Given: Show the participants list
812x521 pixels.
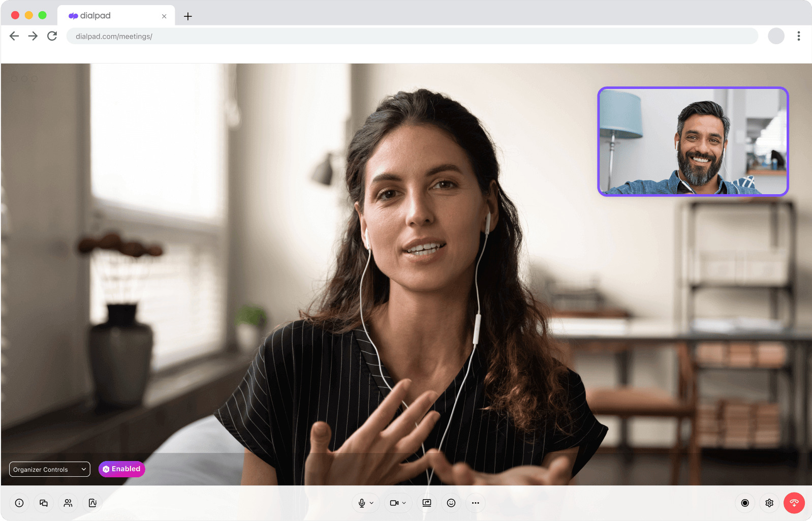Looking at the screenshot, I should 68,503.
